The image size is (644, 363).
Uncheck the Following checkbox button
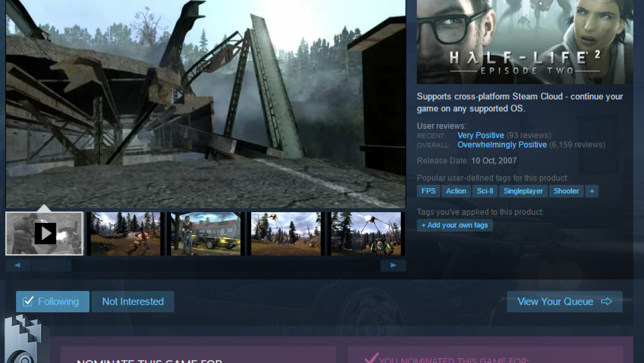click(53, 302)
